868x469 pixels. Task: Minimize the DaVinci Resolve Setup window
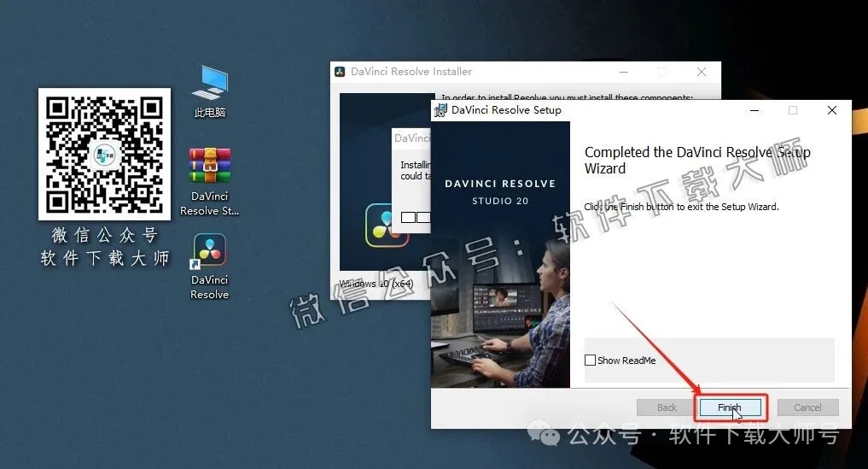point(754,110)
